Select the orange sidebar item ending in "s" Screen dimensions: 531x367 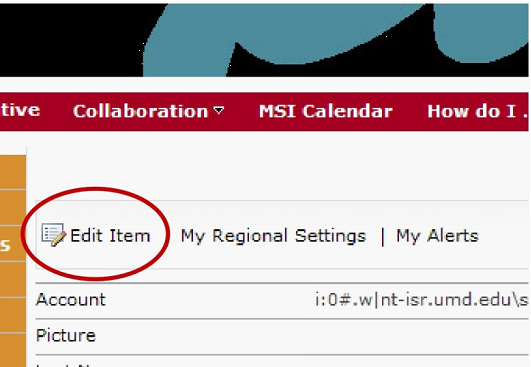click(x=13, y=243)
